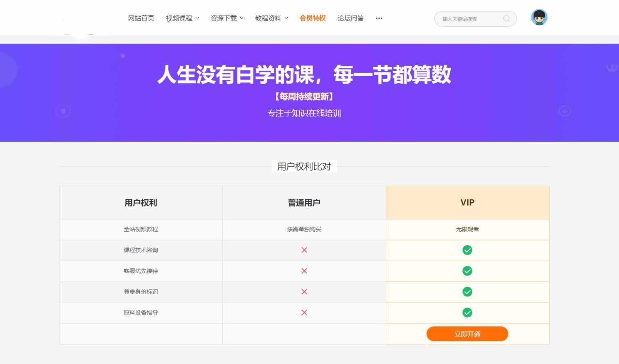Click the three-dot more menu icon
Screen dimensions: 619x364
click(x=379, y=18)
